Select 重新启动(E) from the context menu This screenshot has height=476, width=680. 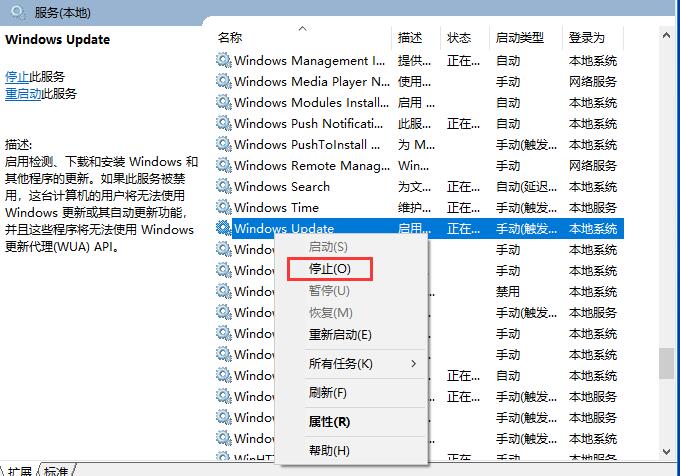[340, 334]
